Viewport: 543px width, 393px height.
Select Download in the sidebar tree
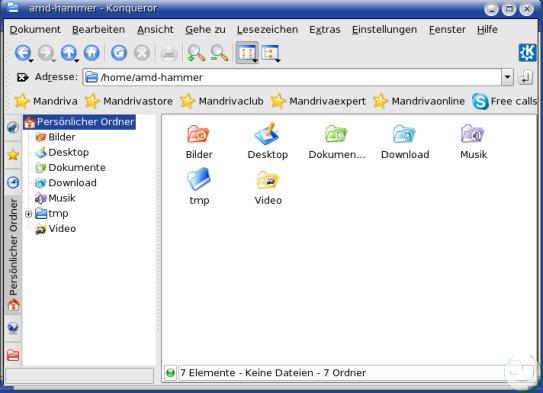[x=66, y=183]
